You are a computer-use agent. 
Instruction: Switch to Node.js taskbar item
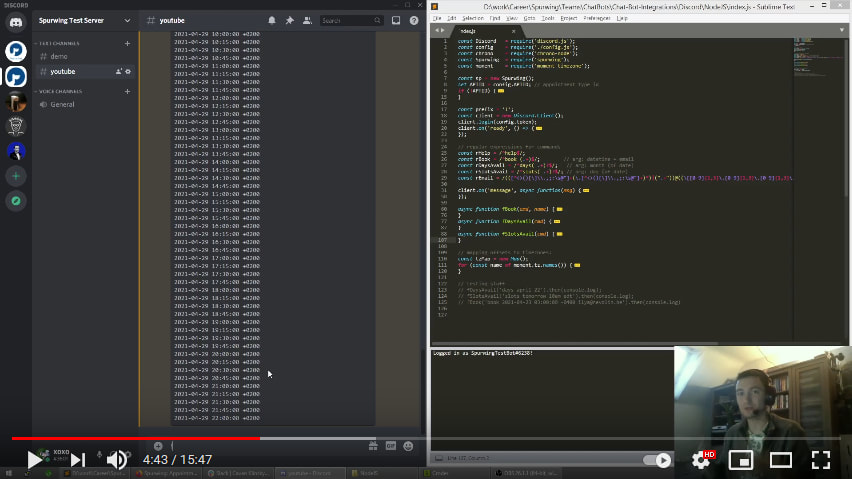[x=383, y=474]
